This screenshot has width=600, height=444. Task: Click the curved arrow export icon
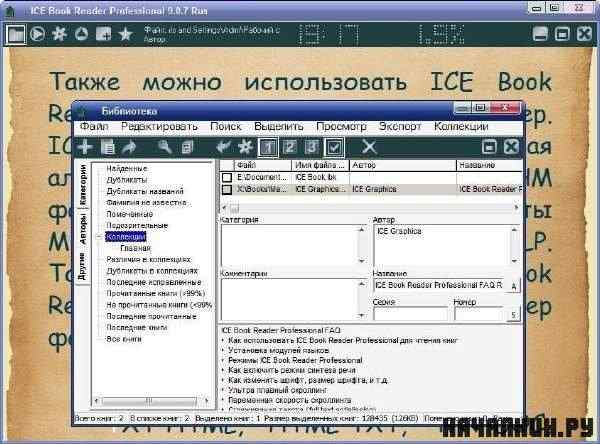pyautogui.click(x=129, y=147)
